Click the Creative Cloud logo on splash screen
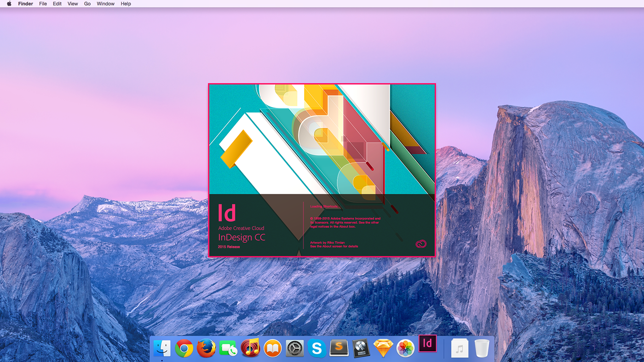 click(x=421, y=244)
